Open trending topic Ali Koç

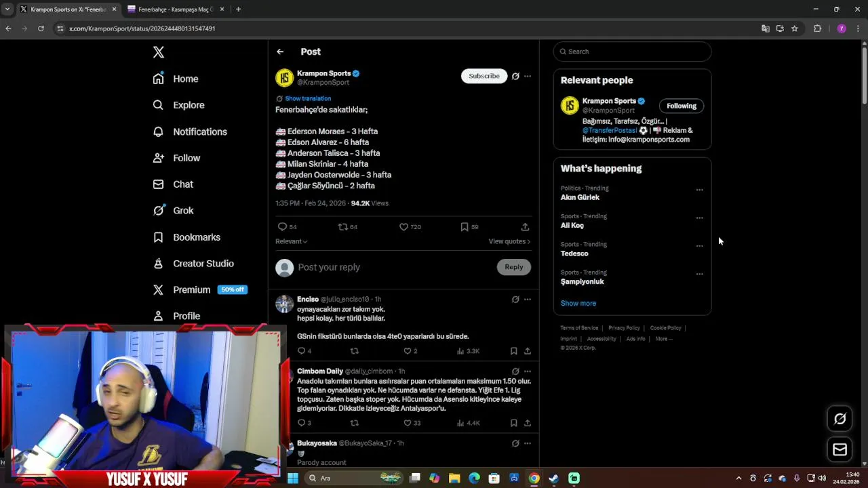[x=572, y=225]
